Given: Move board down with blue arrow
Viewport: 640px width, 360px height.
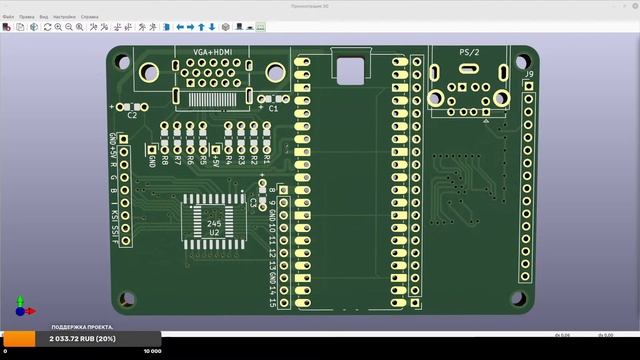Looking at the screenshot, I should (212, 27).
